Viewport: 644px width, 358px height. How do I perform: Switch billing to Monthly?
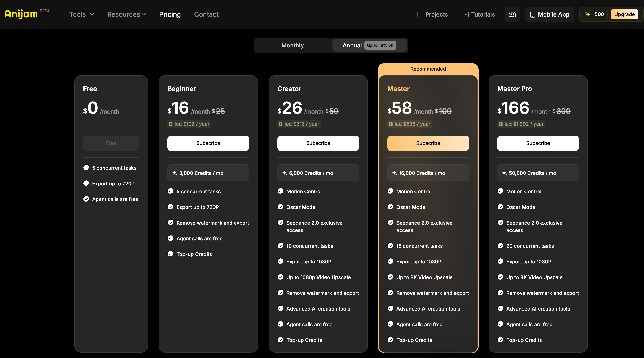click(292, 45)
